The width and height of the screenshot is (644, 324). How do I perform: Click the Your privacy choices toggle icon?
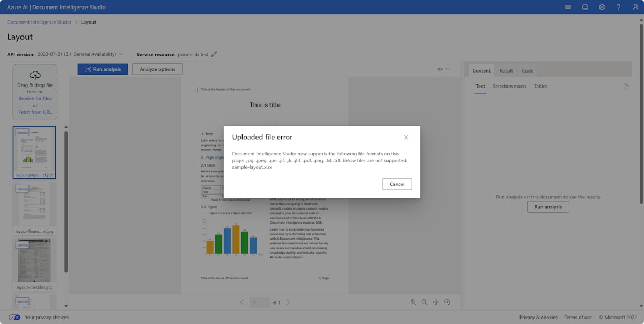[x=14, y=318]
